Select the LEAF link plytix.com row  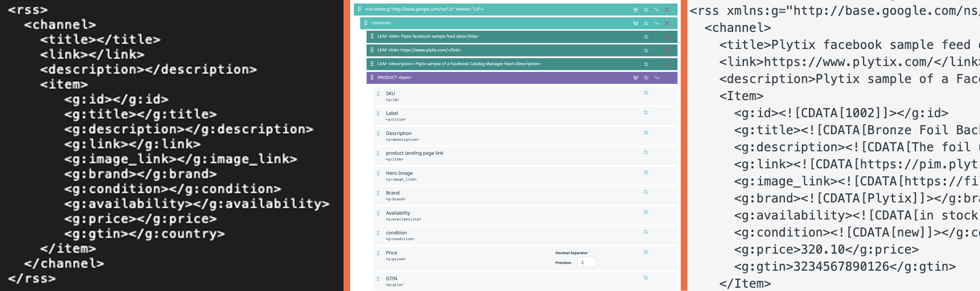(522, 50)
